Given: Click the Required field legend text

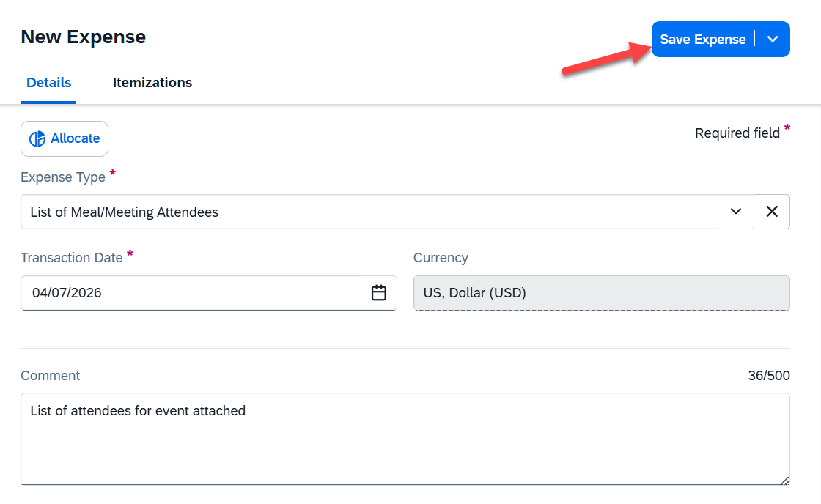Looking at the screenshot, I should coord(737,133).
